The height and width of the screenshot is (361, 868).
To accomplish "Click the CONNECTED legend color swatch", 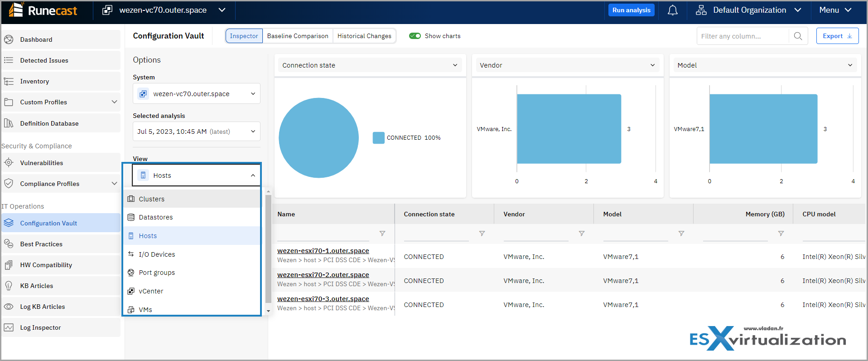I will (379, 138).
